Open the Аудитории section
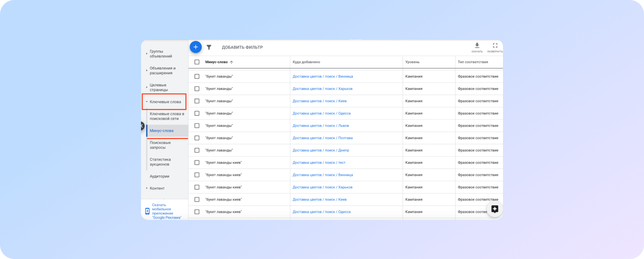The image size is (644, 259). tap(159, 176)
